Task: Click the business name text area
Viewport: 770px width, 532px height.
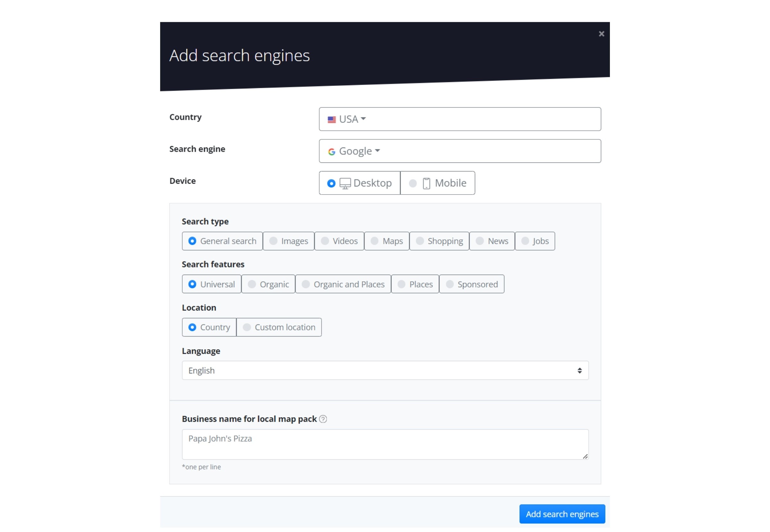Action: click(385, 444)
